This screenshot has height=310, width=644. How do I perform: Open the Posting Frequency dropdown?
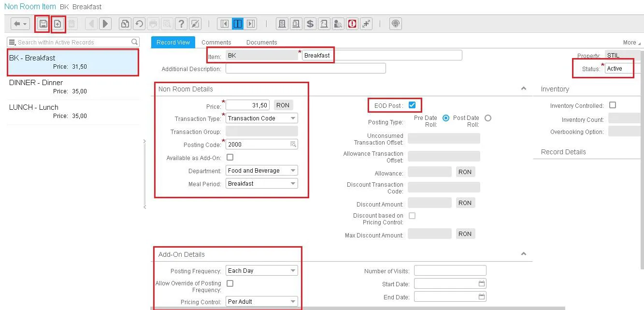click(262, 270)
